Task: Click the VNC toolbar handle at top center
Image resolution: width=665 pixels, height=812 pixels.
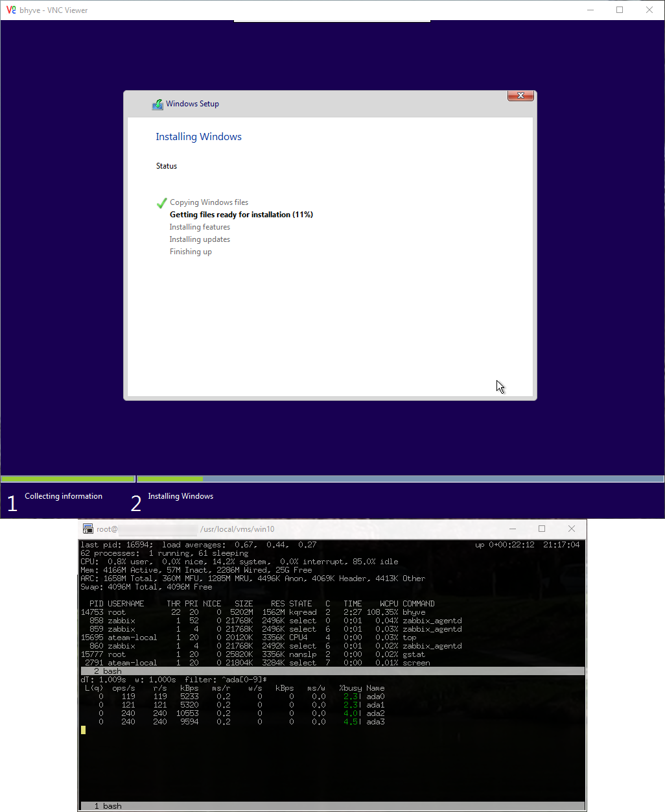Action: pyautogui.click(x=332, y=21)
